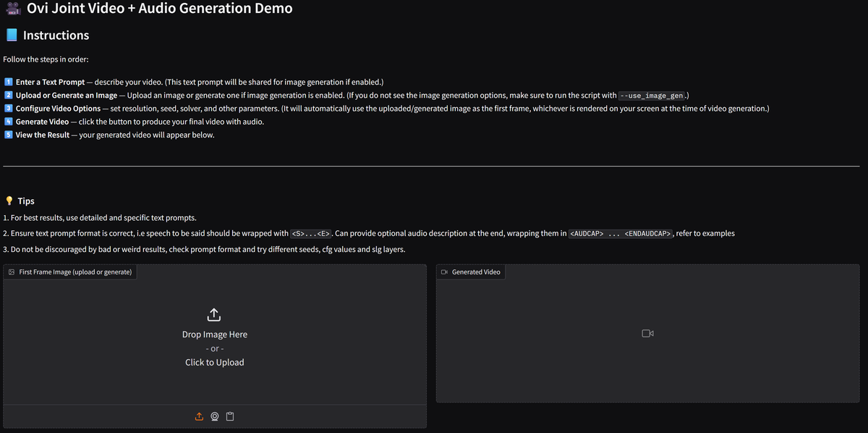Click the blue book icon beside Instructions
868x433 pixels.
click(11, 35)
